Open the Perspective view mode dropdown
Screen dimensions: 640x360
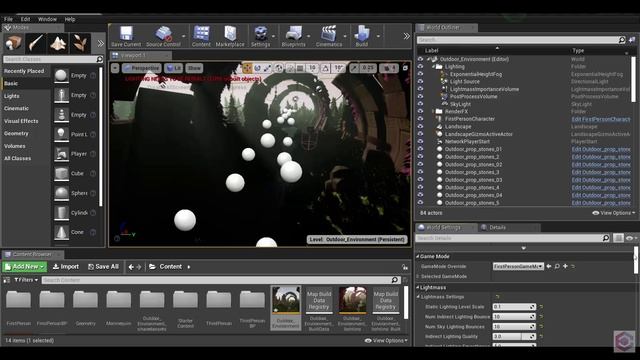(x=141, y=68)
